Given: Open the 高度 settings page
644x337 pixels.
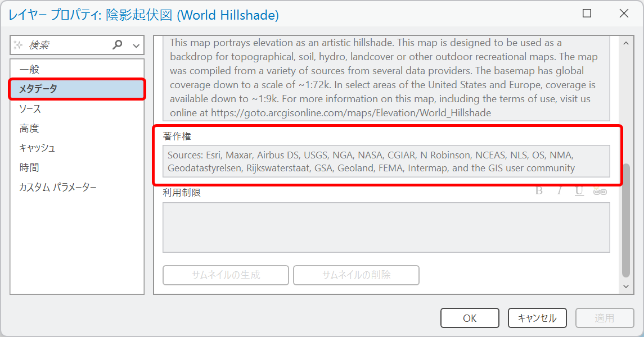Looking at the screenshot, I should click(29, 129).
